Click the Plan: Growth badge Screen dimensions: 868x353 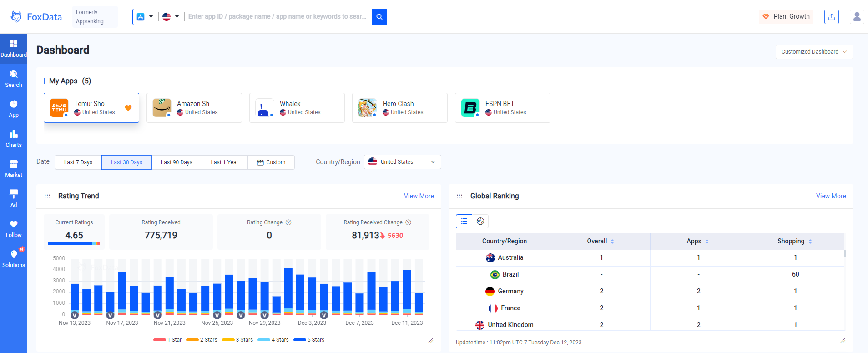786,17
